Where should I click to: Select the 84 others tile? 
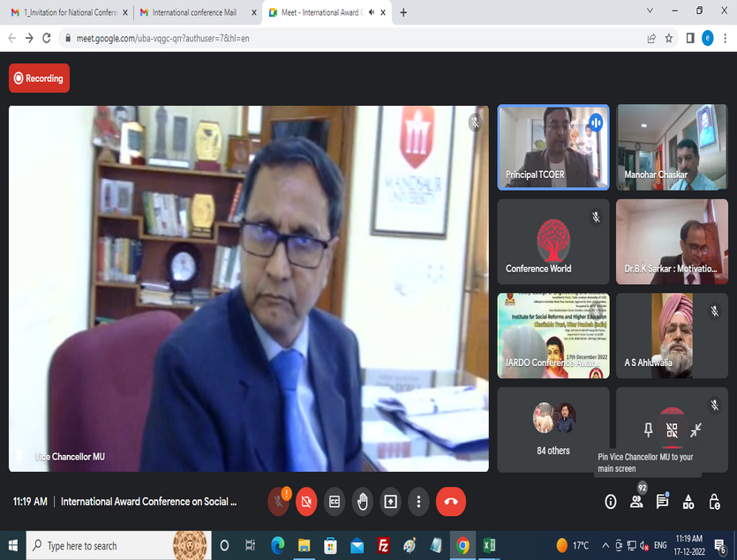tap(553, 429)
